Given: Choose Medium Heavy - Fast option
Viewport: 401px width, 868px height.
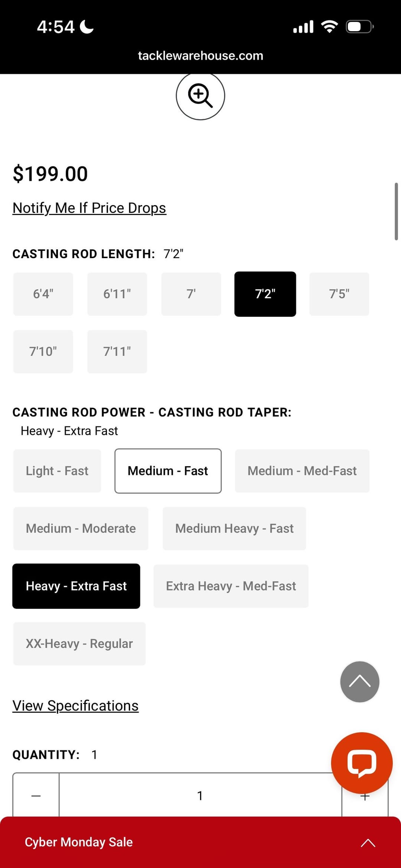Looking at the screenshot, I should 234,529.
